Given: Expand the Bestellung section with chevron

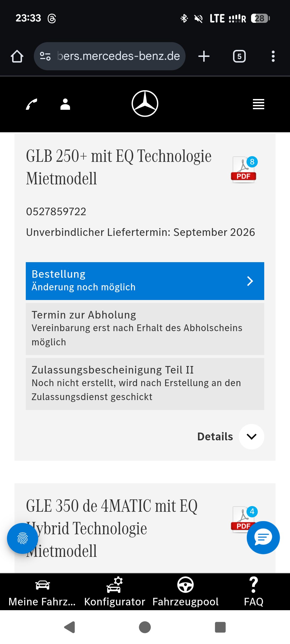Looking at the screenshot, I should [x=145, y=281].
